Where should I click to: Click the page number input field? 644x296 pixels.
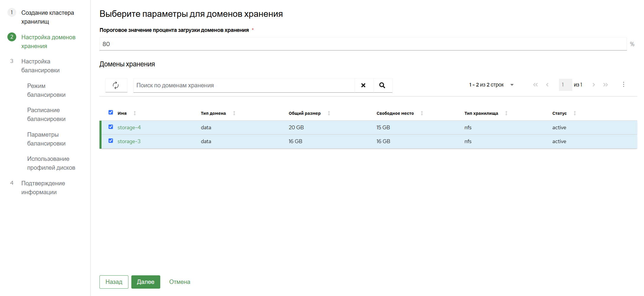pyautogui.click(x=565, y=85)
